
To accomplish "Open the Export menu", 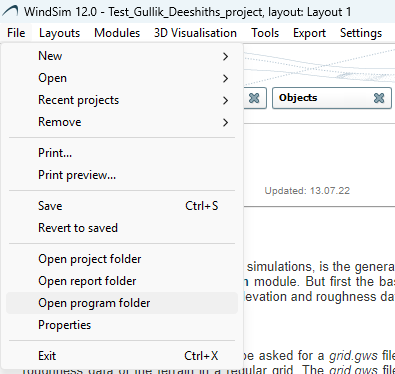I will tap(309, 33).
